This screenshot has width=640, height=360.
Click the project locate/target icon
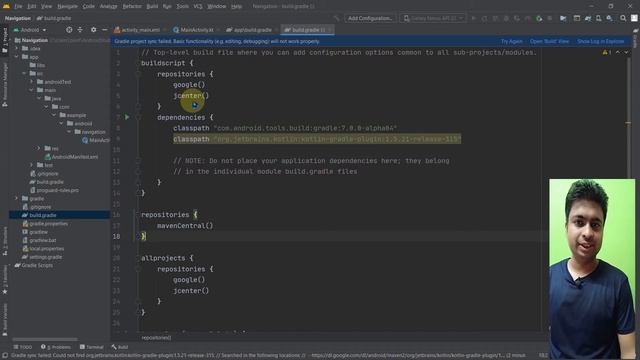[69, 30]
